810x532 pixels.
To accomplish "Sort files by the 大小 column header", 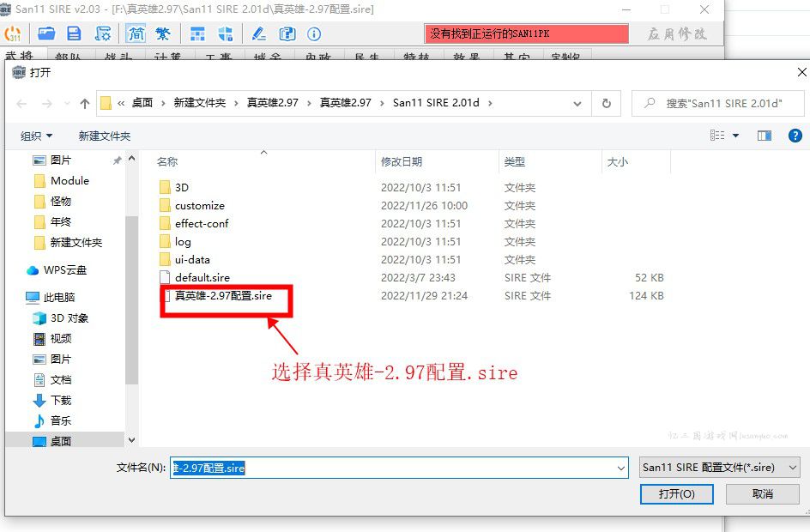I will 617,161.
